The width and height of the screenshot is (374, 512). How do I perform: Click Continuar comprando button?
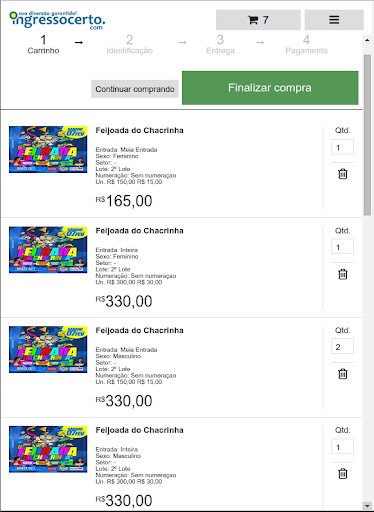tap(135, 89)
